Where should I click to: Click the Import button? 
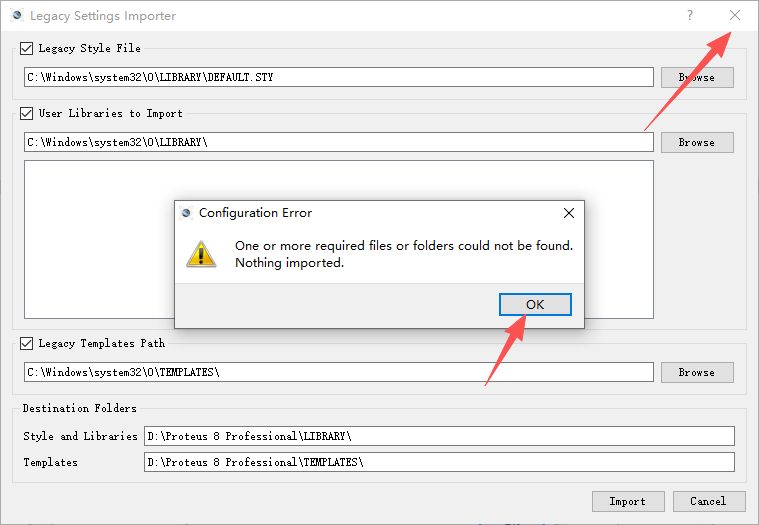point(628,501)
